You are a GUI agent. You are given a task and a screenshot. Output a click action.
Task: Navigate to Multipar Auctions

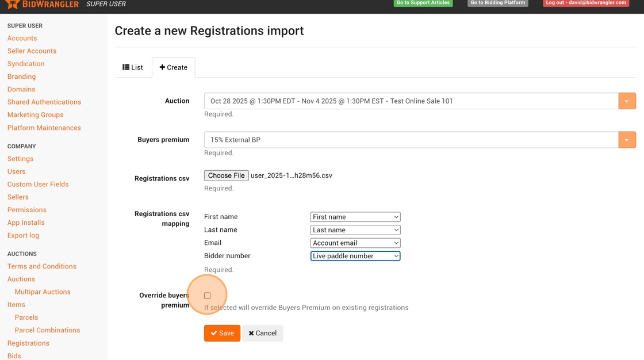(x=43, y=292)
